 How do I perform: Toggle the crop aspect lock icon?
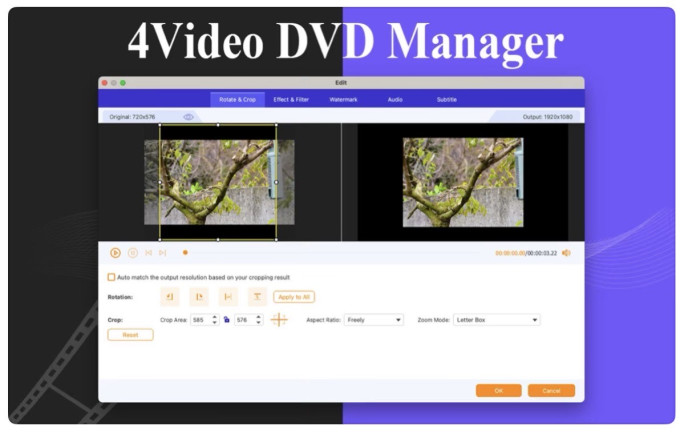click(226, 320)
